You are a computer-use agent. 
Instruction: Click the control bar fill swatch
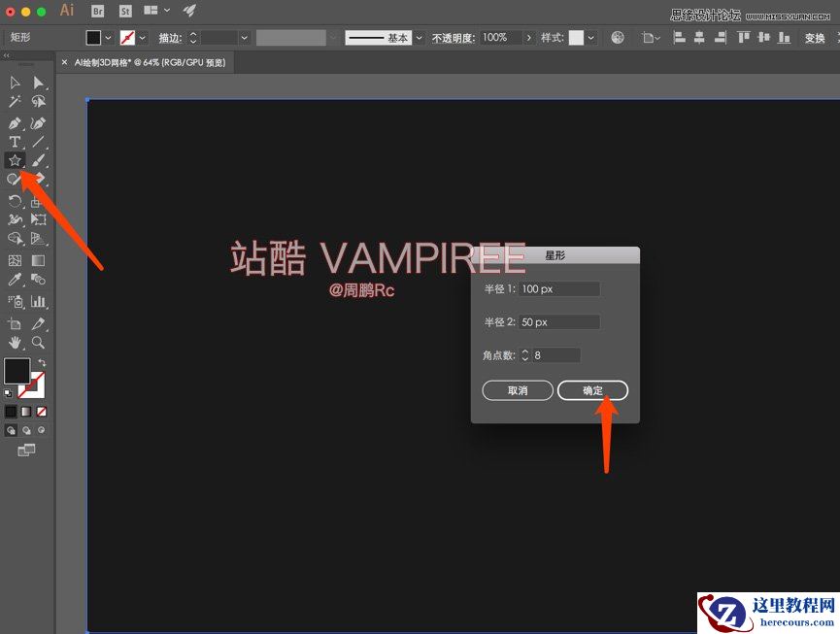(x=93, y=38)
